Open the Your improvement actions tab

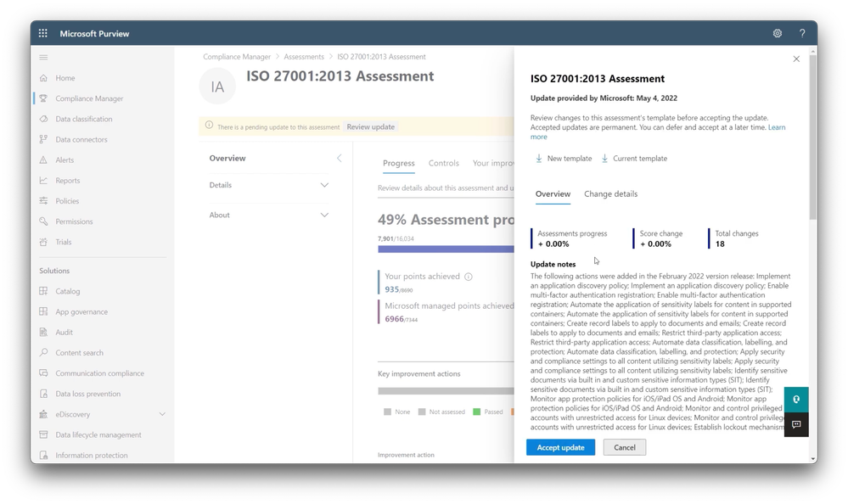(492, 163)
